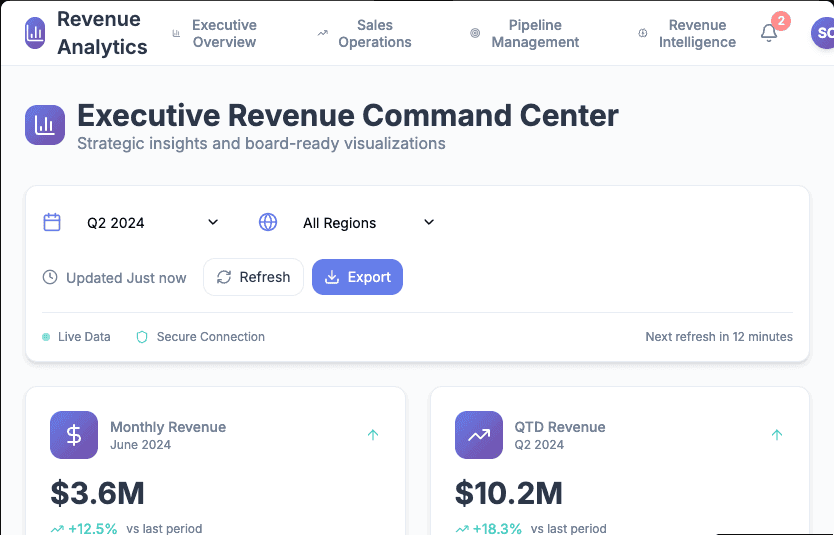Image resolution: width=834 pixels, height=535 pixels.
Task: Click the Revenue Analytics logo icon
Action: click(x=35, y=33)
